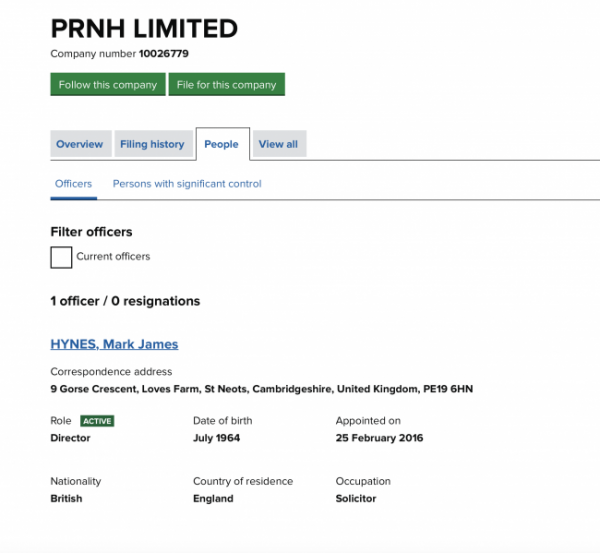The height and width of the screenshot is (553, 600).
Task: Click the Solicitor occupation value
Action: point(356,498)
